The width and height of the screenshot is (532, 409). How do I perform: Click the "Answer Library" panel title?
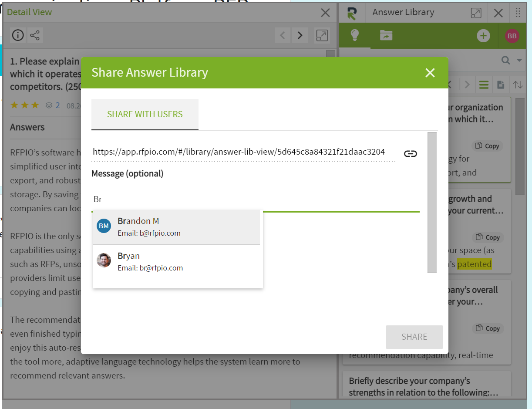pos(403,12)
